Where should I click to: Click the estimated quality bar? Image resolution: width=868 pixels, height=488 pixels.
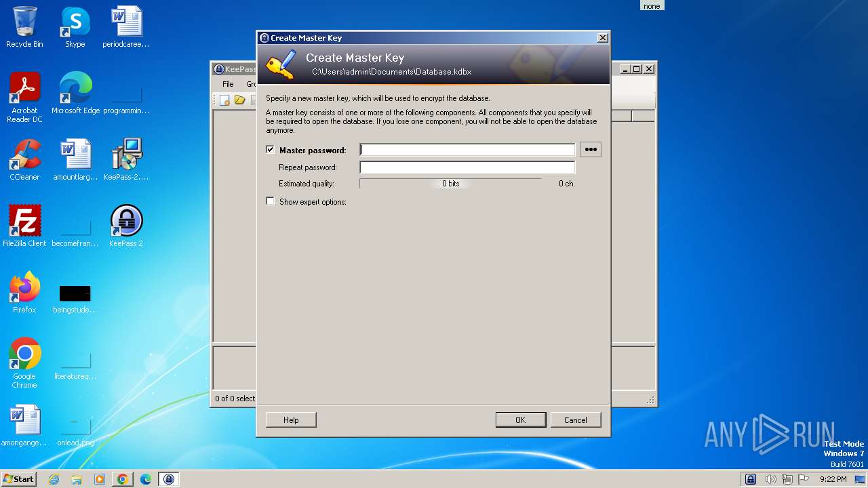450,184
